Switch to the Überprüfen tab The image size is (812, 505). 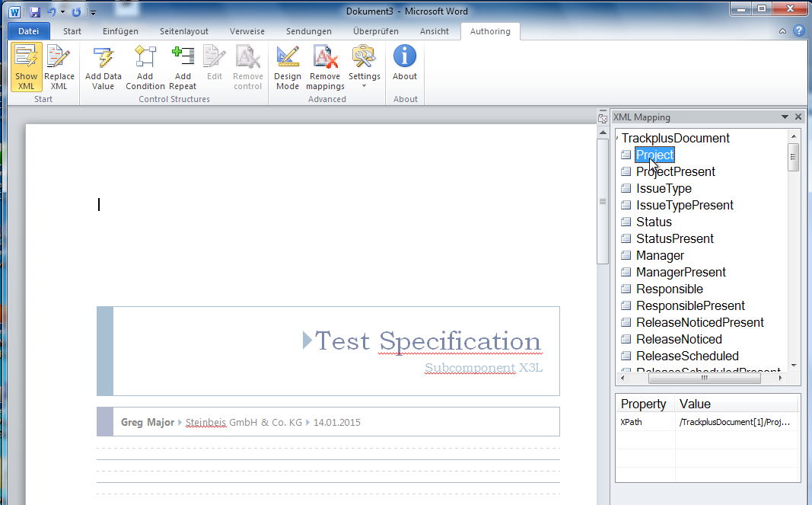coord(375,31)
